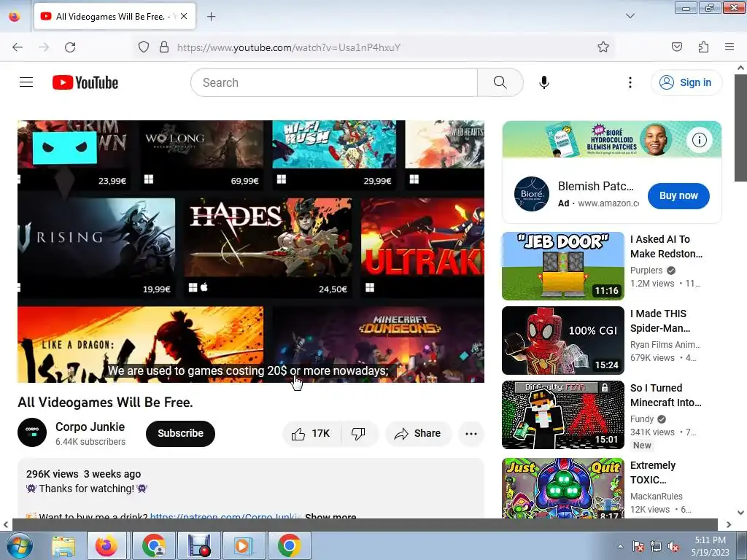
Task: Close the All Videogames Will Be Free tab
Action: pos(184,16)
